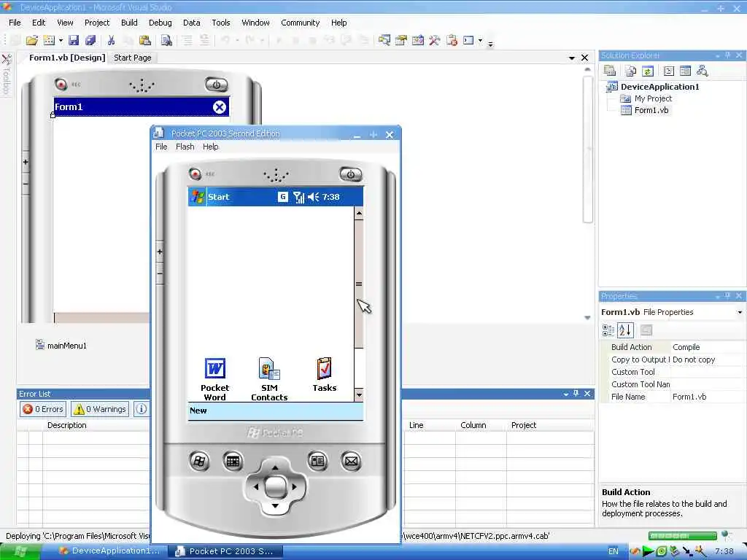Select mainMenu1 in the component tray
The height and width of the screenshot is (560, 747).
point(61,345)
